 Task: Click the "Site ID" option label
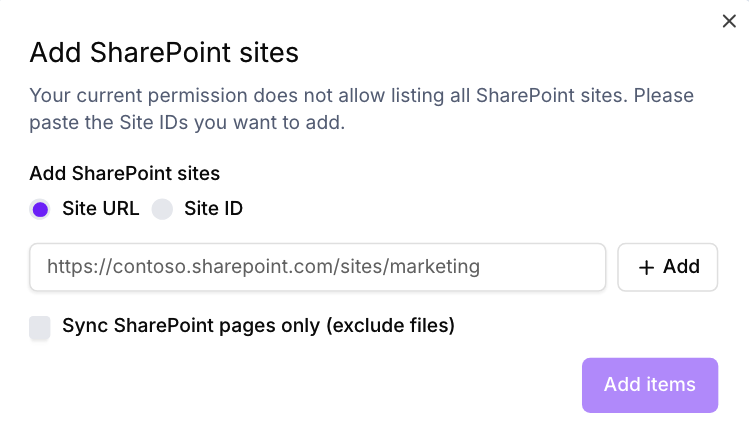[x=213, y=209]
